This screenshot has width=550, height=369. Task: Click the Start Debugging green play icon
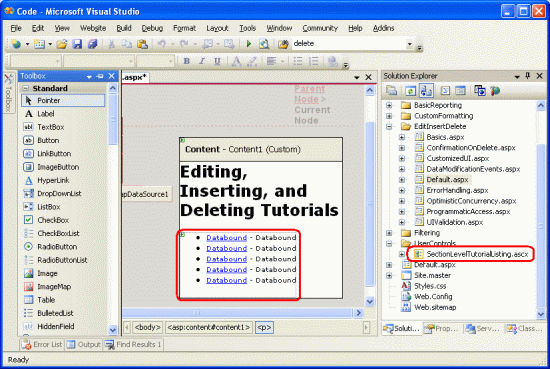(x=249, y=44)
